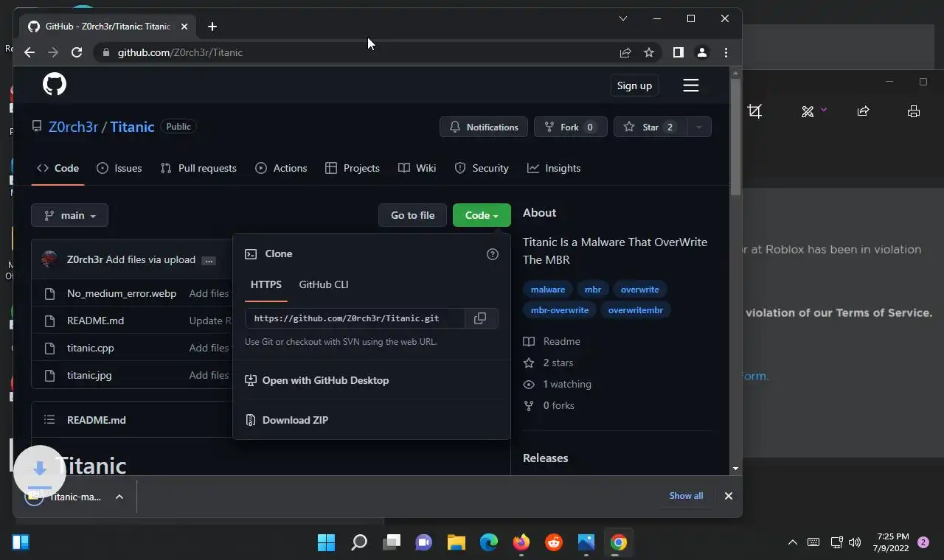Viewport: 944px width, 560px height.
Task: Open the Star list dropdown arrow
Action: pyautogui.click(x=698, y=127)
